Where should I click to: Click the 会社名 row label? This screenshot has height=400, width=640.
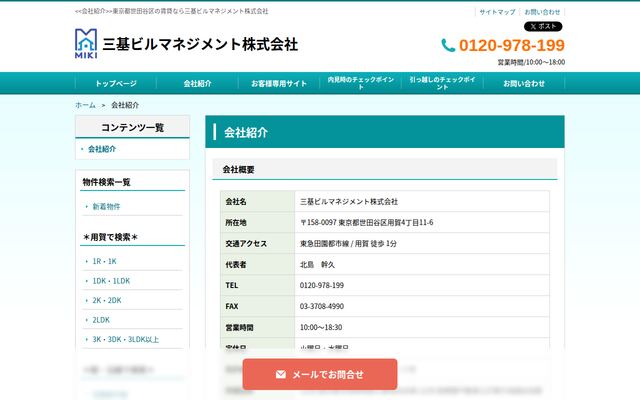(x=236, y=202)
